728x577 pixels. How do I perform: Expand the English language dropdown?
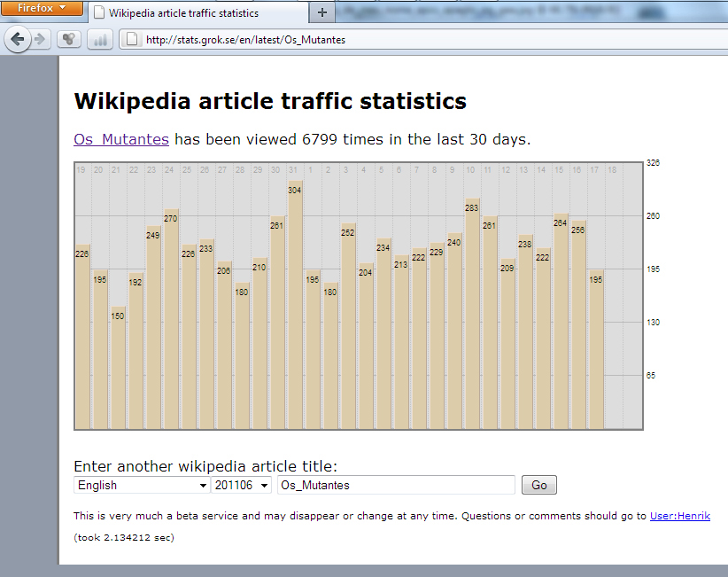[141, 485]
